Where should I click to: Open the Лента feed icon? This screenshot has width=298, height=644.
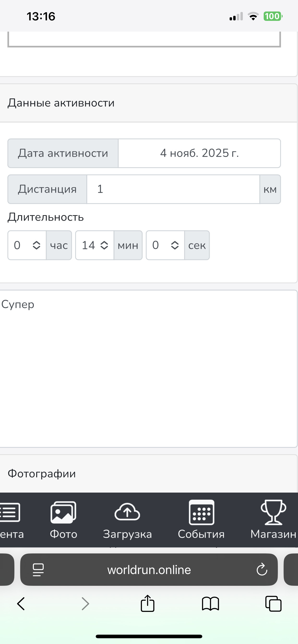tap(10, 512)
